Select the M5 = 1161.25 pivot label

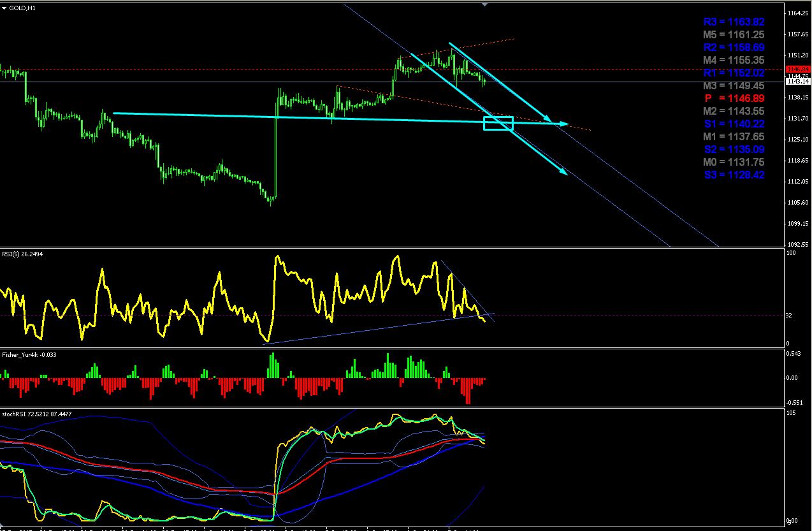734,34
